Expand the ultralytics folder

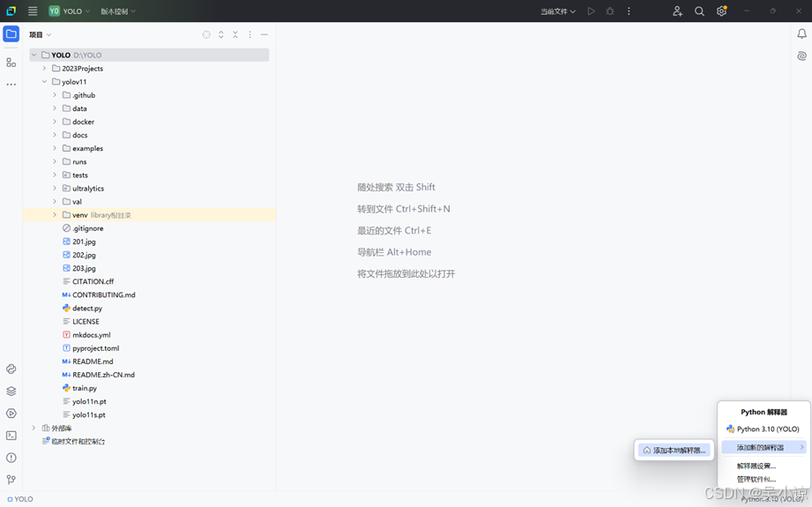click(x=55, y=188)
